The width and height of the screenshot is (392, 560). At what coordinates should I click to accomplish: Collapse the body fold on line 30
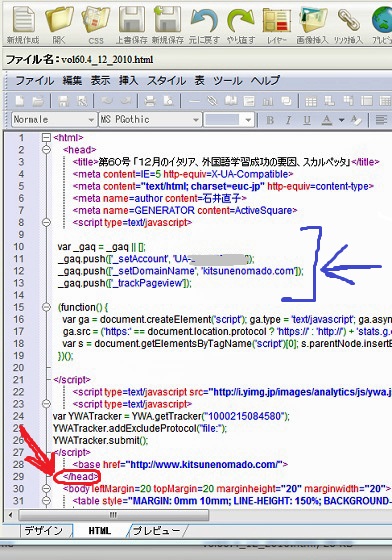[x=46, y=489]
